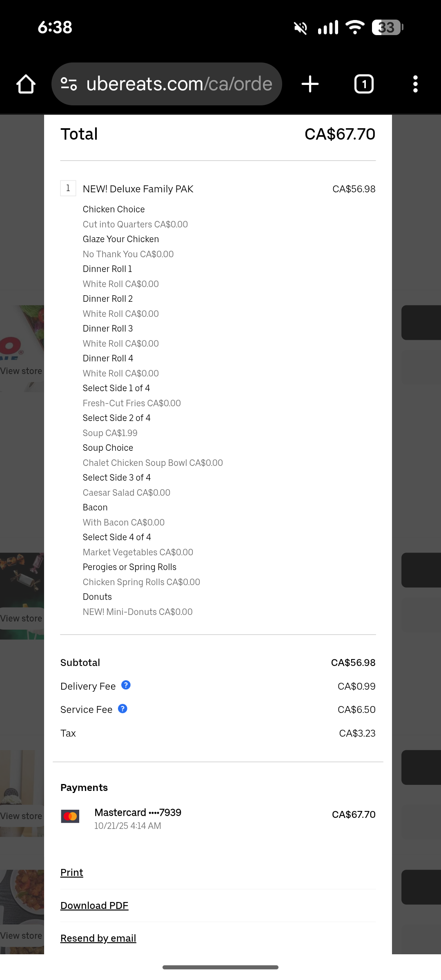Click the first View store link behind receipt
This screenshot has height=980, width=441.
click(x=21, y=371)
